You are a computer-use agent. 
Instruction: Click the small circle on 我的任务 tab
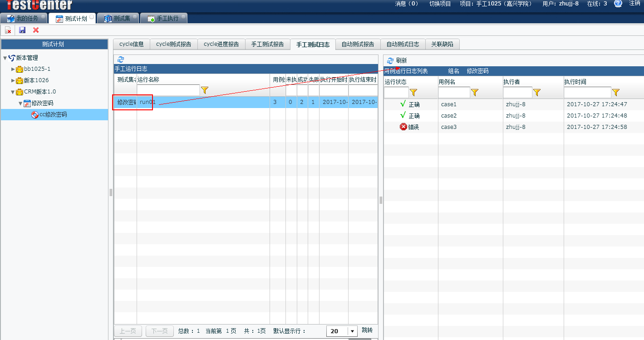click(43, 17)
